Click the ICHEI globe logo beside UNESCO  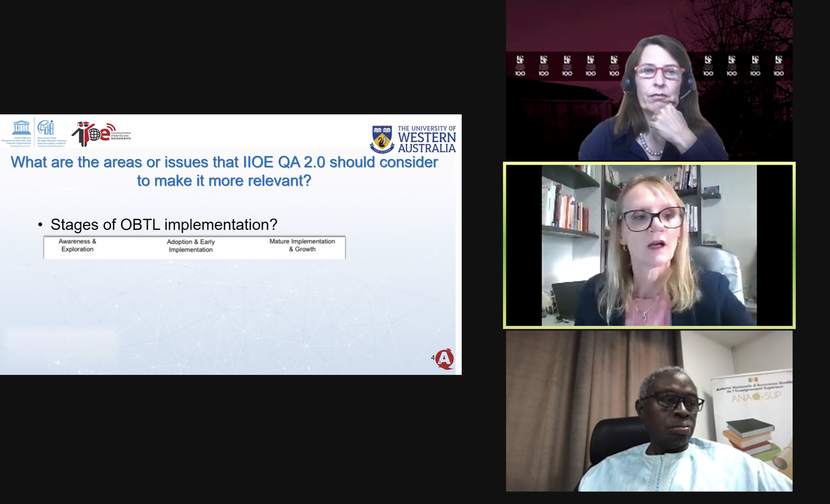pyautogui.click(x=45, y=127)
